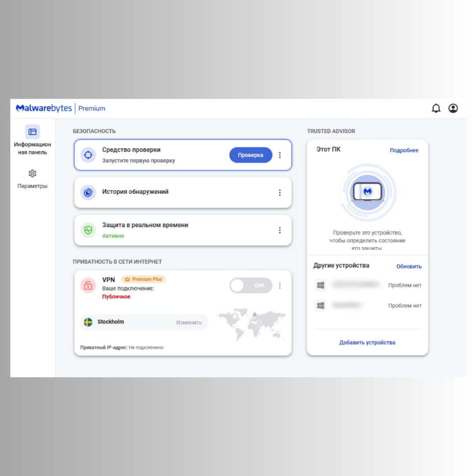Open Подробнее link for Этот ПК

point(404,150)
